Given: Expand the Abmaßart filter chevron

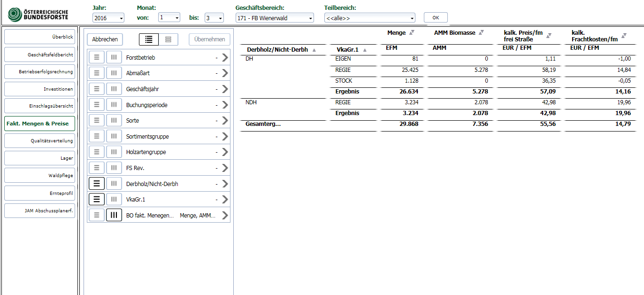Looking at the screenshot, I should pyautogui.click(x=225, y=73).
